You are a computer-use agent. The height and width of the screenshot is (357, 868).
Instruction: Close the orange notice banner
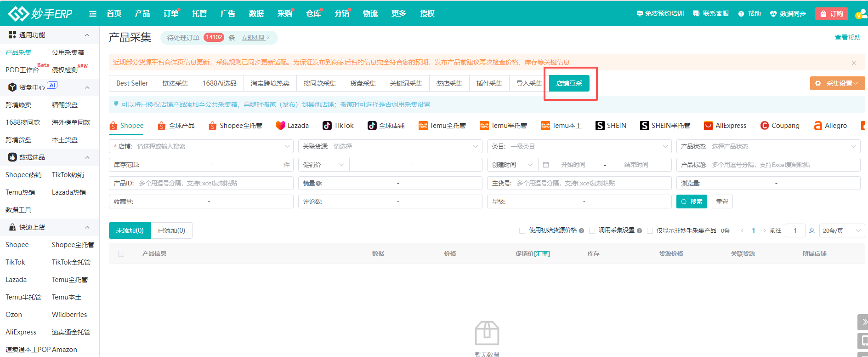854,63
